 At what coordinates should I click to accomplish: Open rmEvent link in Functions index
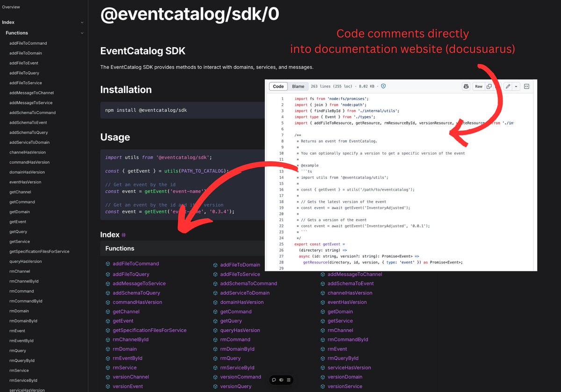tap(338, 349)
